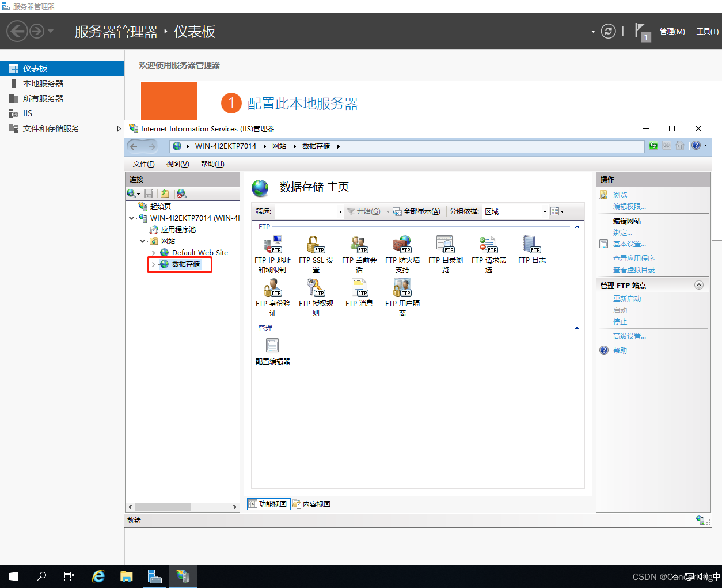Click 停止 FTP site link
The image size is (722, 588).
(620, 322)
